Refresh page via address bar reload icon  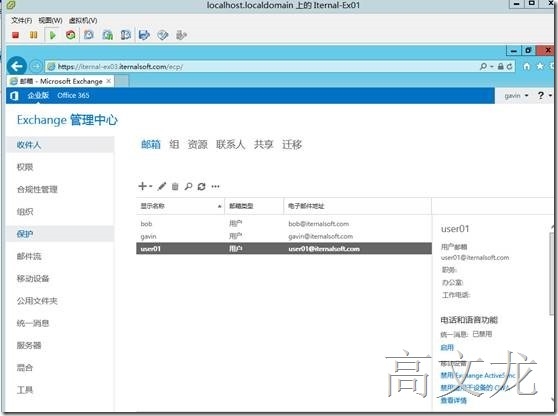pyautogui.click(x=509, y=67)
